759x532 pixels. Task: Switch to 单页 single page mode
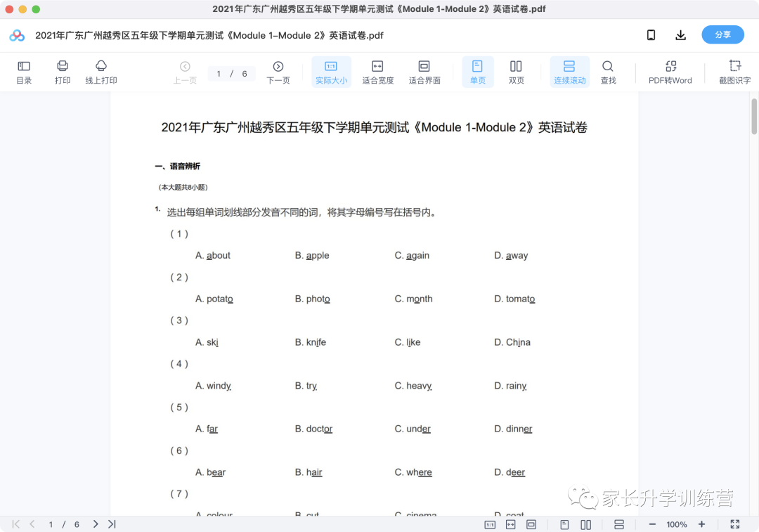(x=478, y=72)
